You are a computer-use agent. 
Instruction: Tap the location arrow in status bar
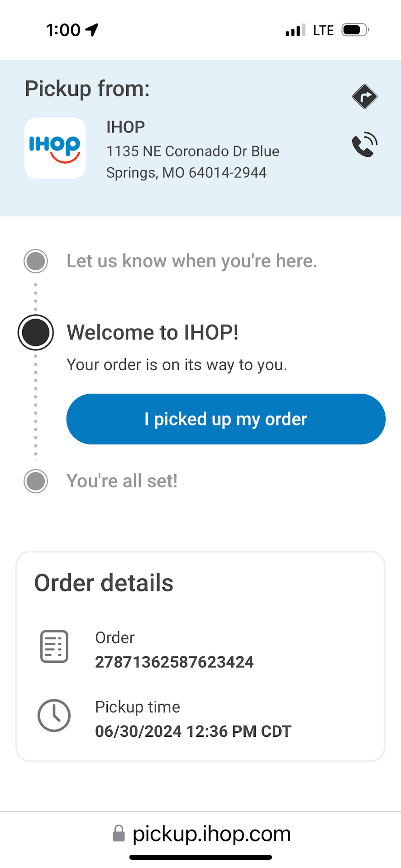point(92,30)
